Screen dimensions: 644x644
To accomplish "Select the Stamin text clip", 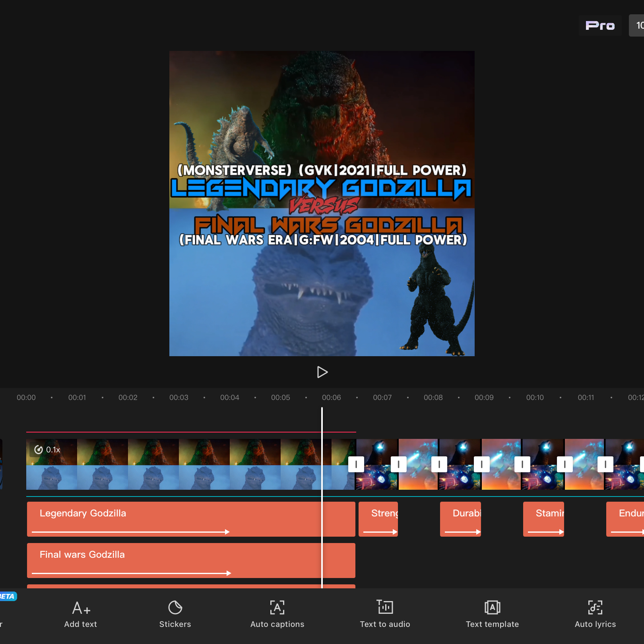I will click(543, 519).
